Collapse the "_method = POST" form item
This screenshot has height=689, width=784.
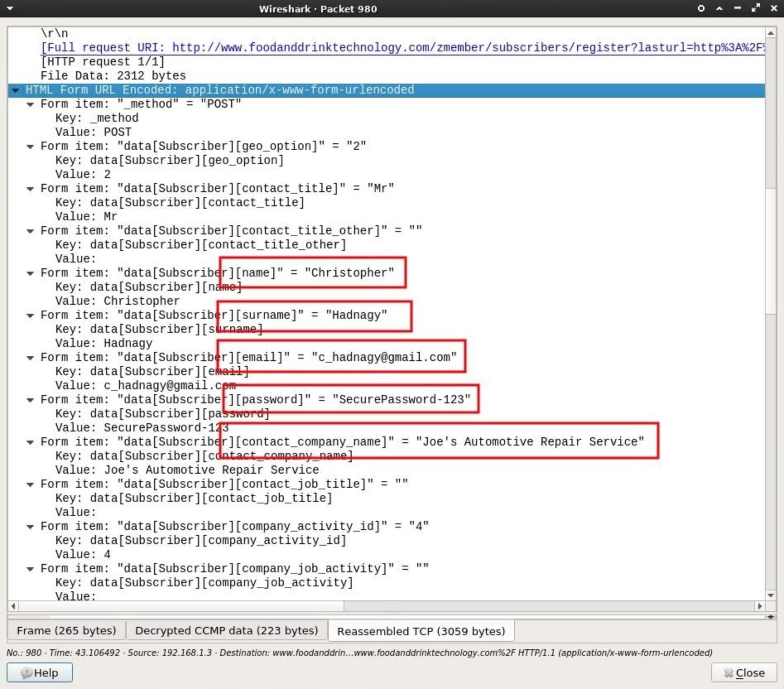click(x=30, y=104)
